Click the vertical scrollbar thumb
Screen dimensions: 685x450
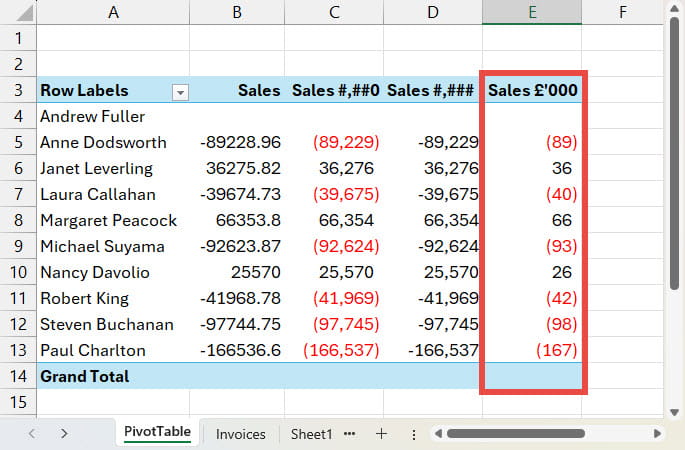pos(675,153)
